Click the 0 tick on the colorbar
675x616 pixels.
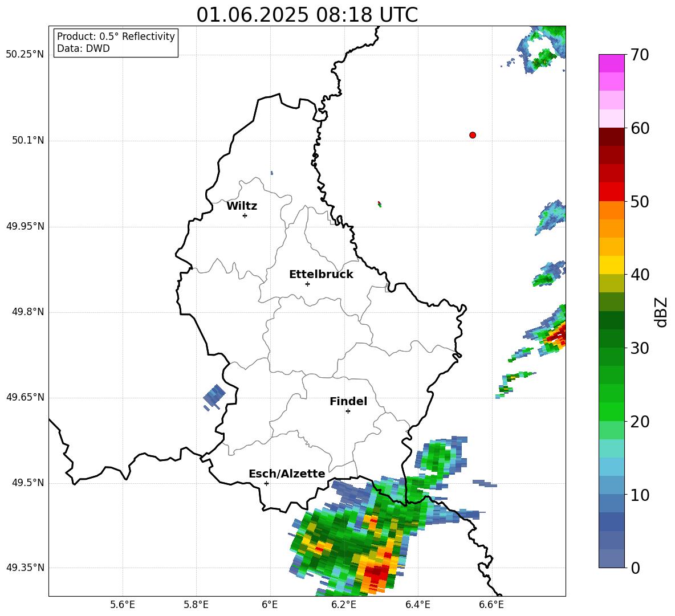[635, 568]
